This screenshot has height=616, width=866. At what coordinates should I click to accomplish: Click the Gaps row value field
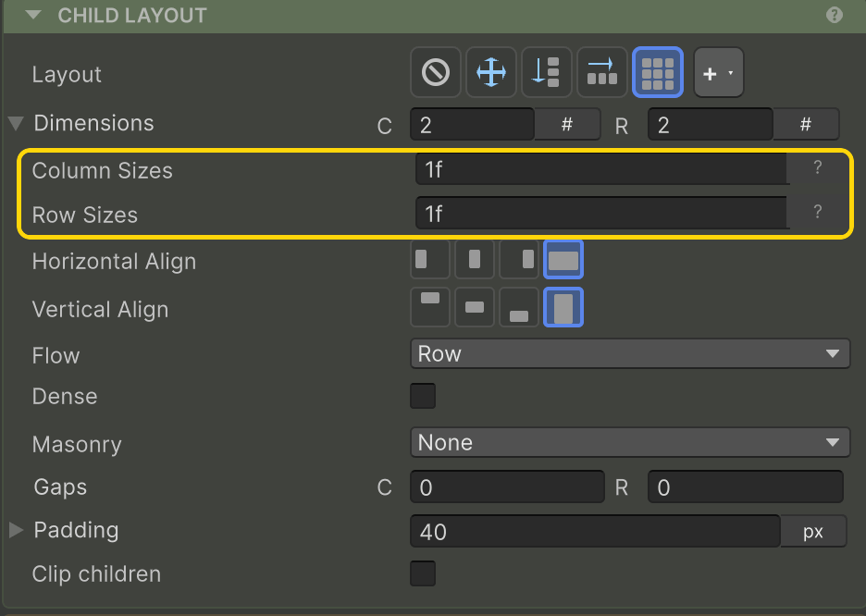(x=746, y=487)
